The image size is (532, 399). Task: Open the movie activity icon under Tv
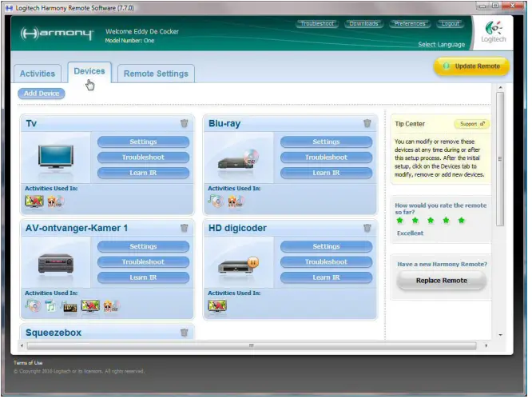[x=56, y=203]
